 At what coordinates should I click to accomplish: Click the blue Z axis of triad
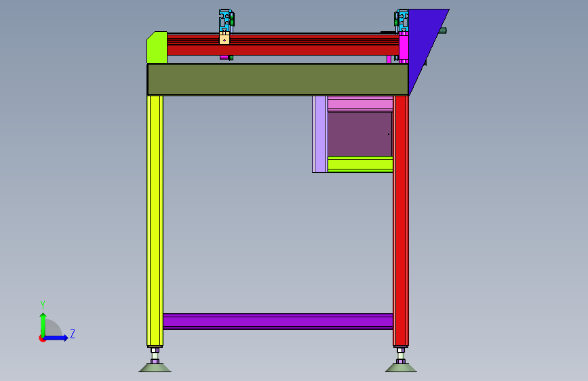tap(56, 338)
